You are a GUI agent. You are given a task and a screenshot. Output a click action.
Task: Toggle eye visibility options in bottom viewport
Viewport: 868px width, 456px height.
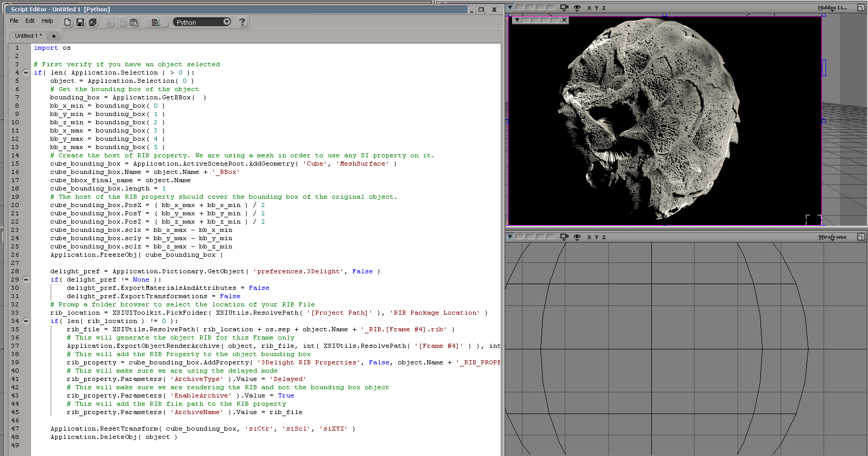[x=577, y=237]
